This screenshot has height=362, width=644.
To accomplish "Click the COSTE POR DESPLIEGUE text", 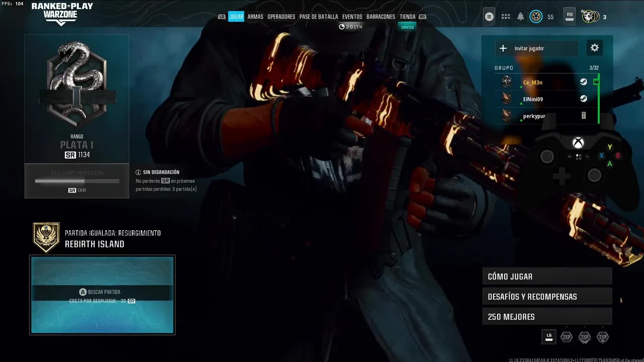I will pyautogui.click(x=102, y=301).
